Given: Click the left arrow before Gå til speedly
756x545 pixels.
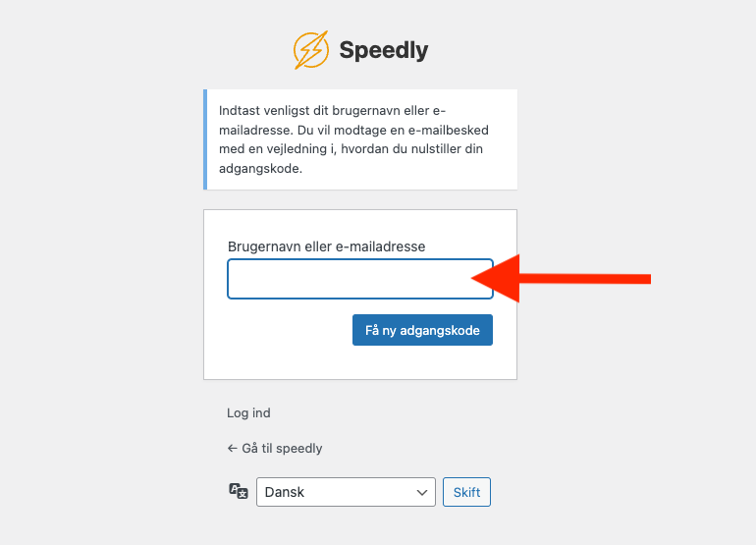Looking at the screenshot, I should 232,449.
